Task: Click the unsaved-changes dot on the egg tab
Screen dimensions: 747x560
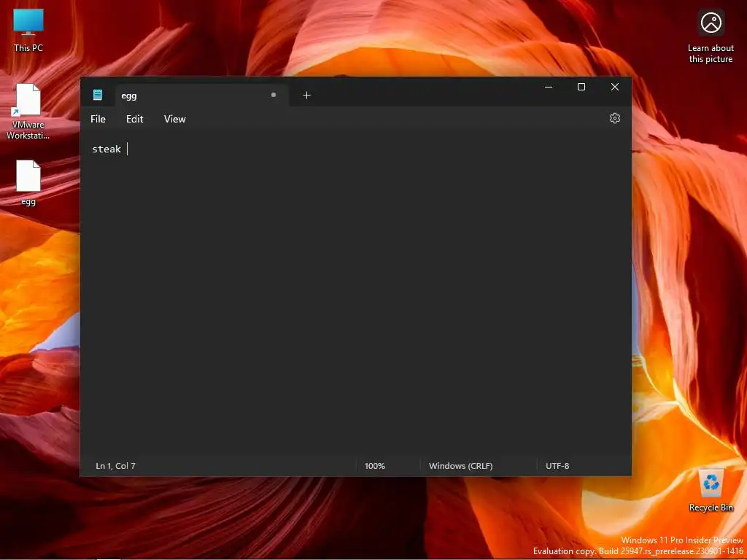Action: [x=274, y=95]
